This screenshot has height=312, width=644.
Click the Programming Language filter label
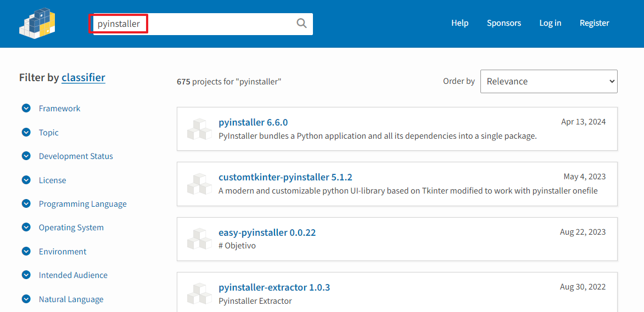coord(83,204)
